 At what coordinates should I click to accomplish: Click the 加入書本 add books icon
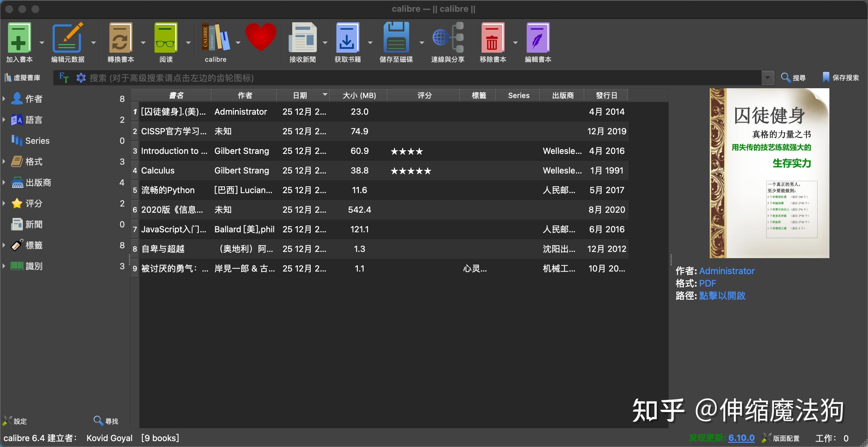tap(19, 38)
